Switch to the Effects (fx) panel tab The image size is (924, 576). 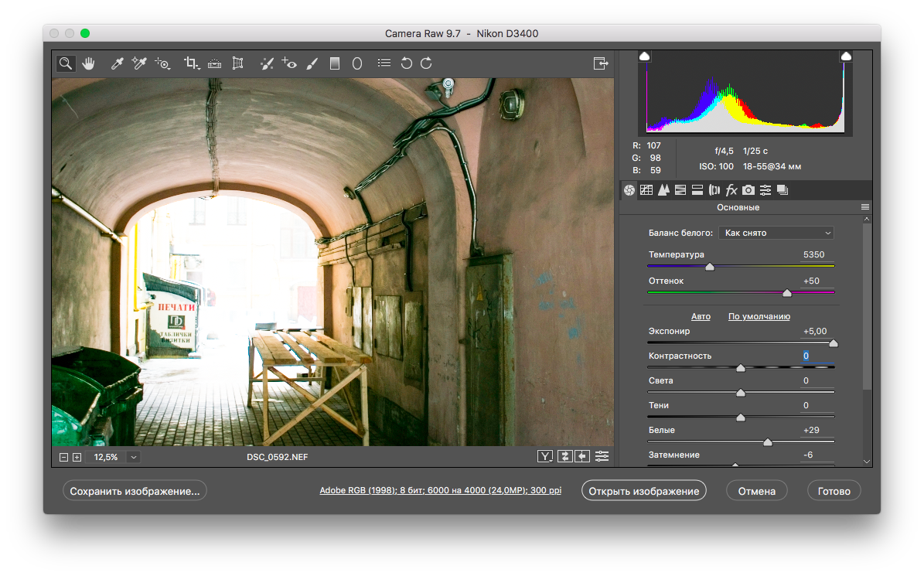(x=731, y=190)
